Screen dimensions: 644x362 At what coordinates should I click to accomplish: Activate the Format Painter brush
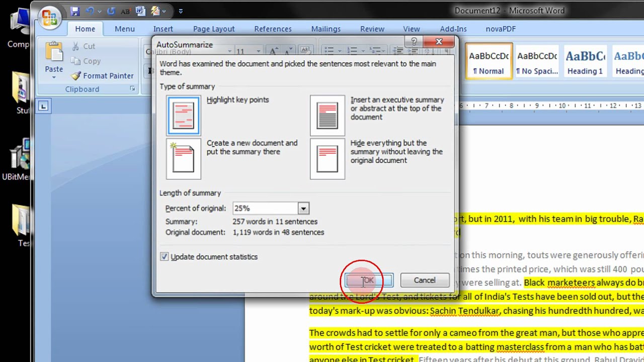[102, 76]
